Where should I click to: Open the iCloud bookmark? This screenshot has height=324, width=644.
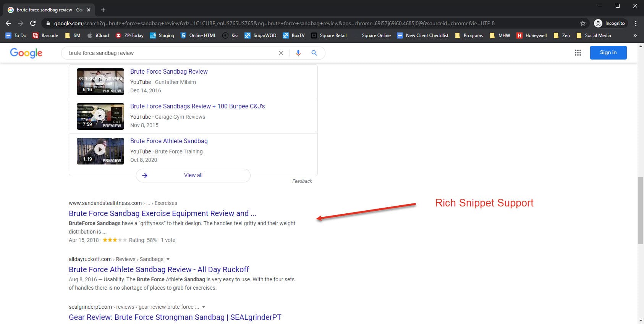pos(98,35)
